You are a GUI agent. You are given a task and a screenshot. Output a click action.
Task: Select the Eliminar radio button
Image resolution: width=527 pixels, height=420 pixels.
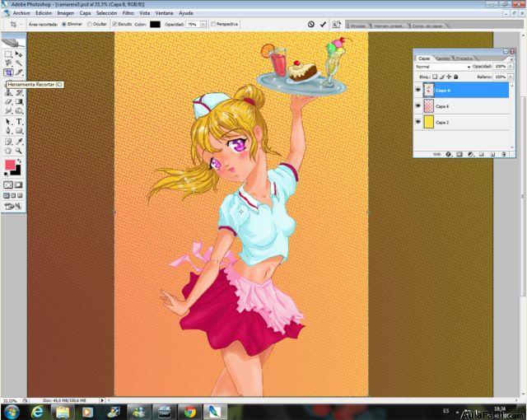coord(64,24)
